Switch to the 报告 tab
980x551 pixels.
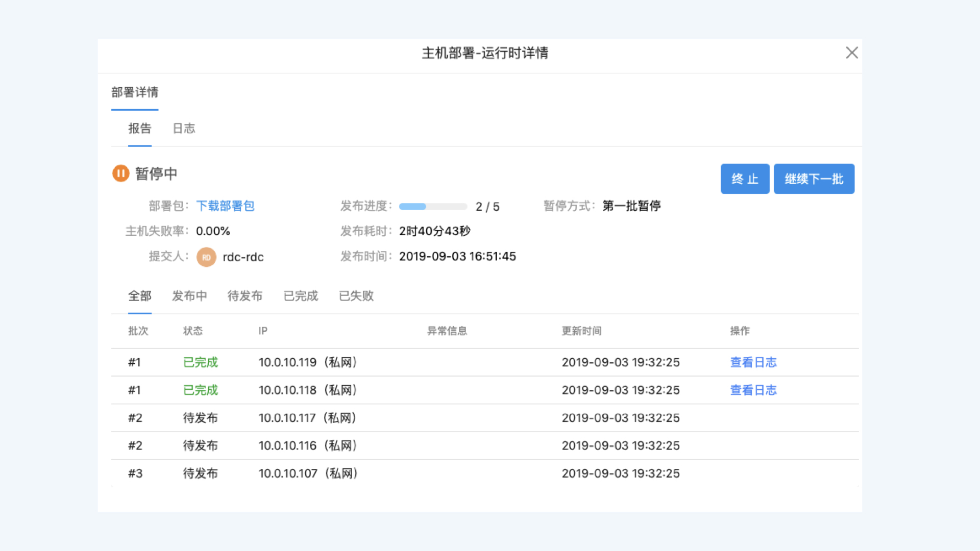(140, 129)
